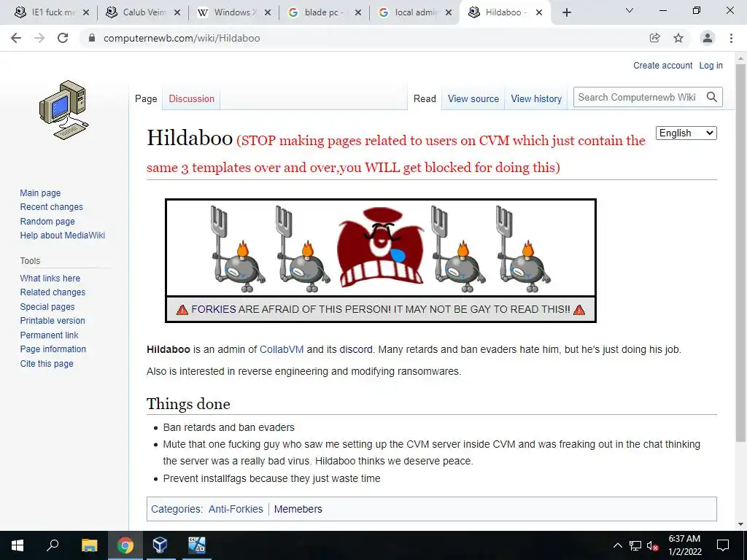747x560 pixels.
Task: Open File Explorer from the taskbar
Action: pyautogui.click(x=89, y=545)
